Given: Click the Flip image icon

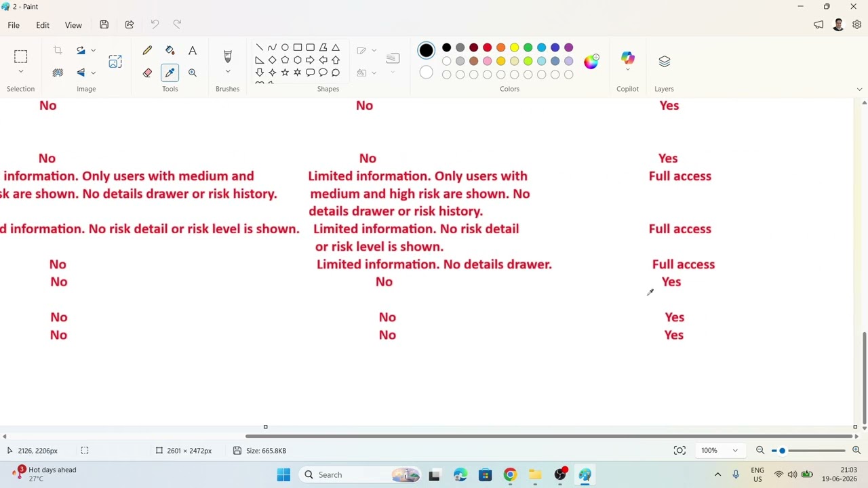Looking at the screenshot, I should click(81, 73).
